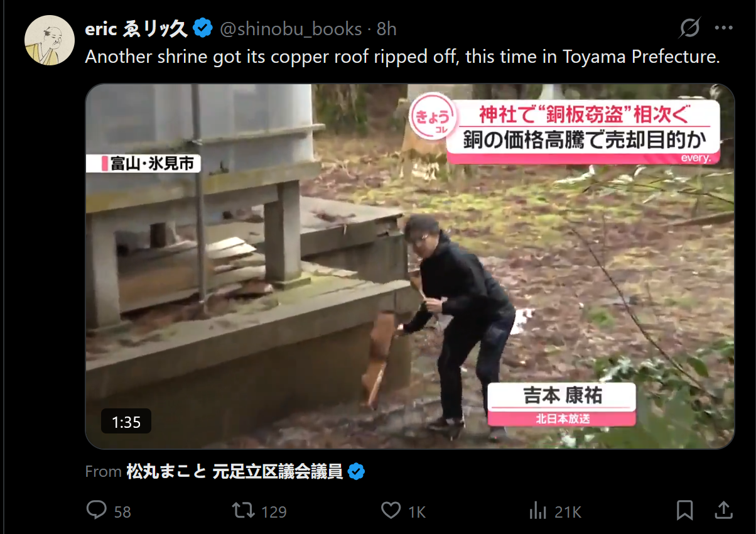Click the 58 replies count
The height and width of the screenshot is (534, 756).
[123, 511]
